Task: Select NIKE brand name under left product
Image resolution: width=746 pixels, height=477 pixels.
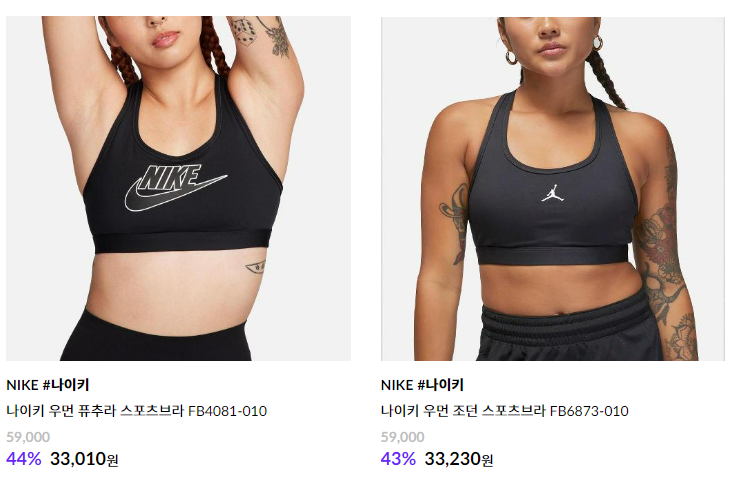Action: pyautogui.click(x=22, y=385)
